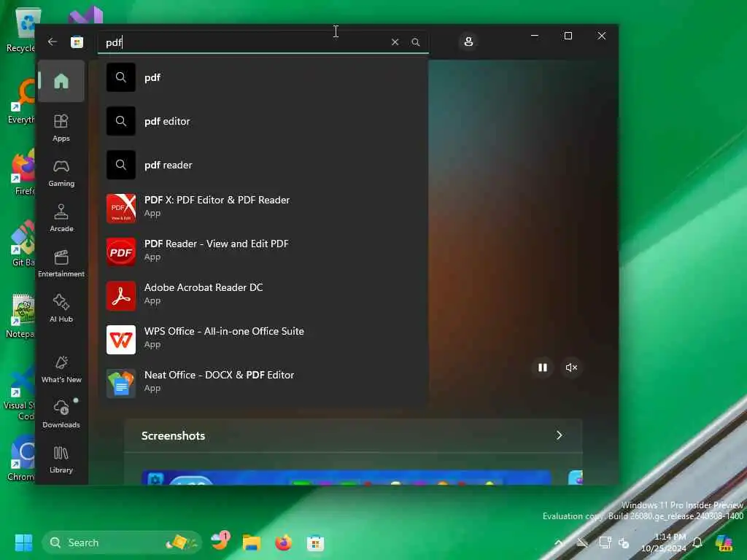Launch Firefox from the taskbar
Image resolution: width=747 pixels, height=560 pixels.
pos(284,542)
